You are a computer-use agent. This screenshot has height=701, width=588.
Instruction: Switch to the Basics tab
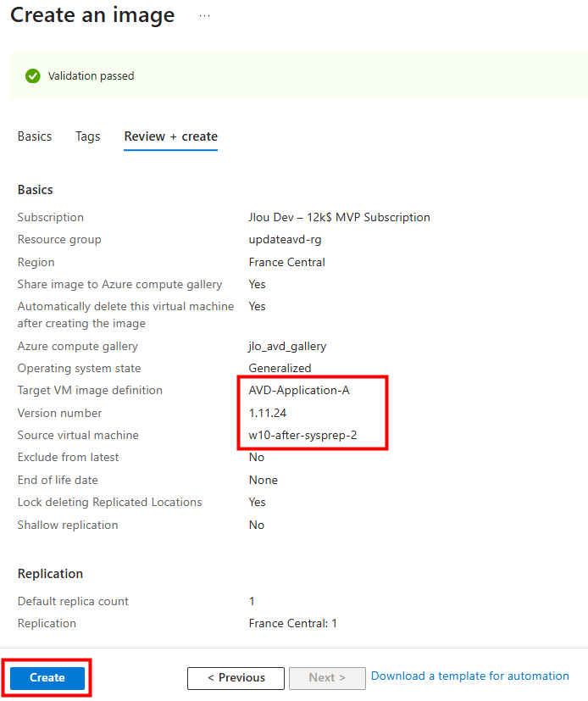pos(35,136)
